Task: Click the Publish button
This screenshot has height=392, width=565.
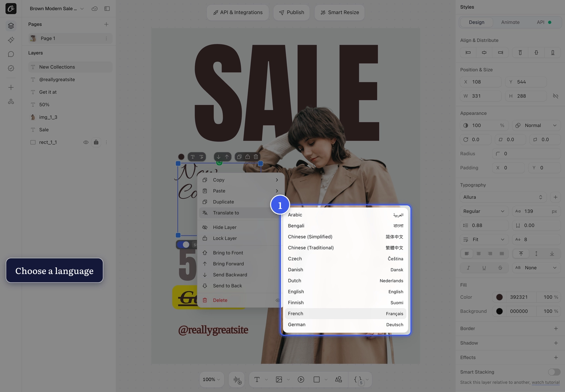Action: [x=291, y=12]
